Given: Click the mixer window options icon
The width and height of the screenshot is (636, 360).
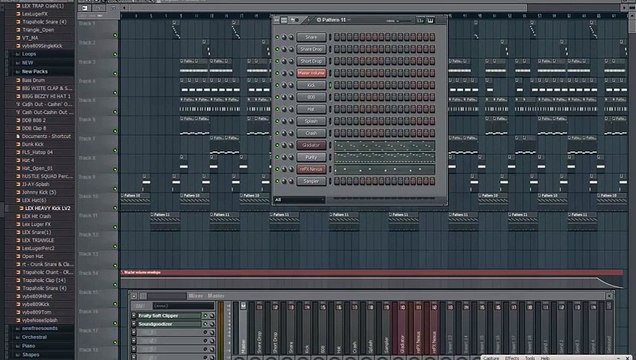Looking at the screenshot, I should pyautogui.click(x=134, y=296).
